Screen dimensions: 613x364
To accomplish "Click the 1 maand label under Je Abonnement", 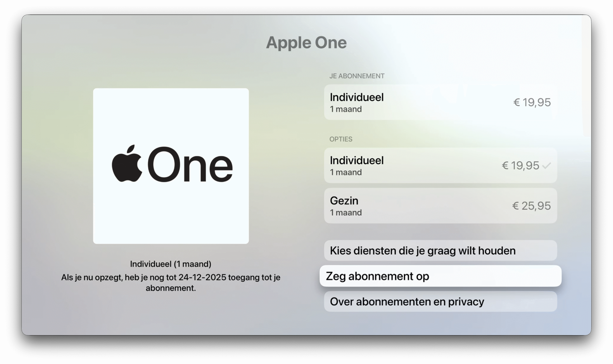I will [346, 109].
